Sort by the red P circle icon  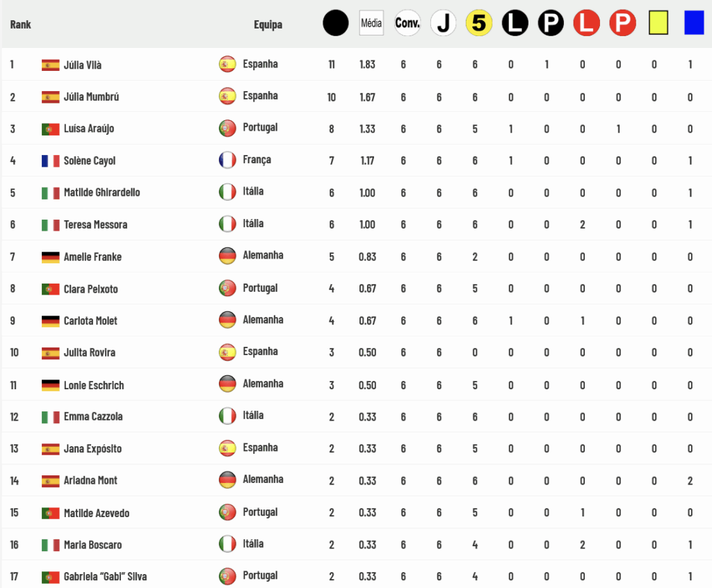tap(622, 23)
